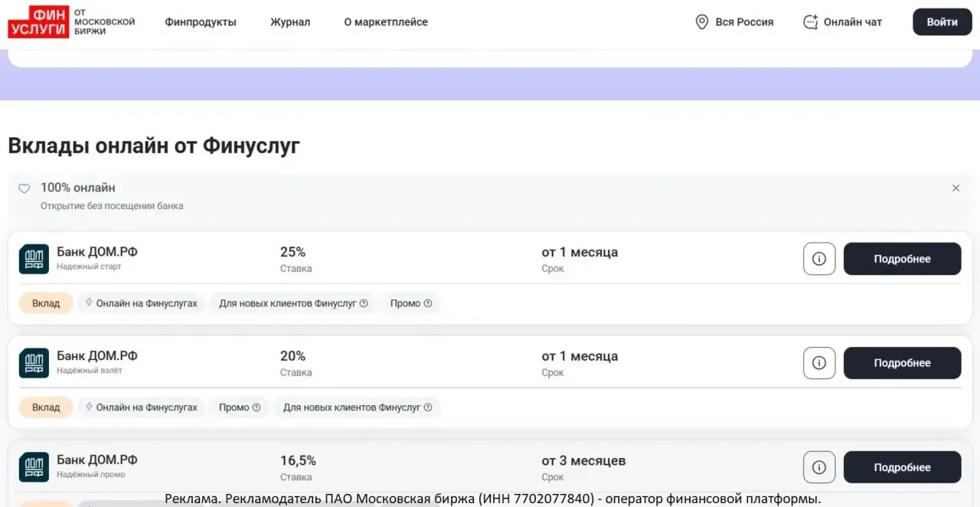Click от 3 месяцев term text
980x507 pixels.
coord(583,460)
